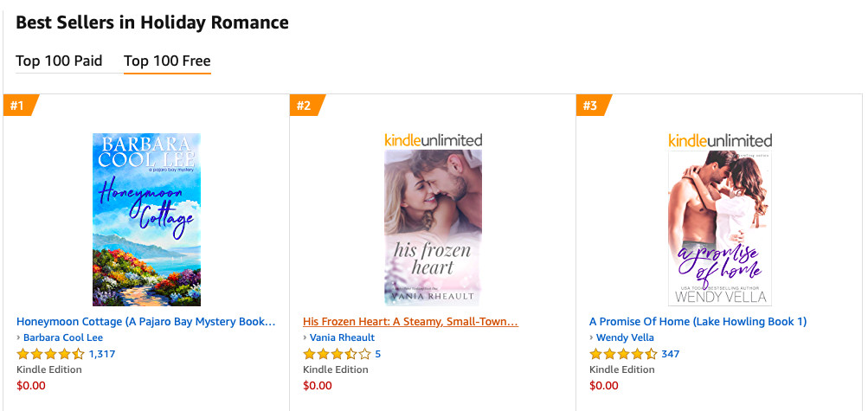The height and width of the screenshot is (411, 868).
Task: Open the A Promise of Home cover
Action: (719, 228)
